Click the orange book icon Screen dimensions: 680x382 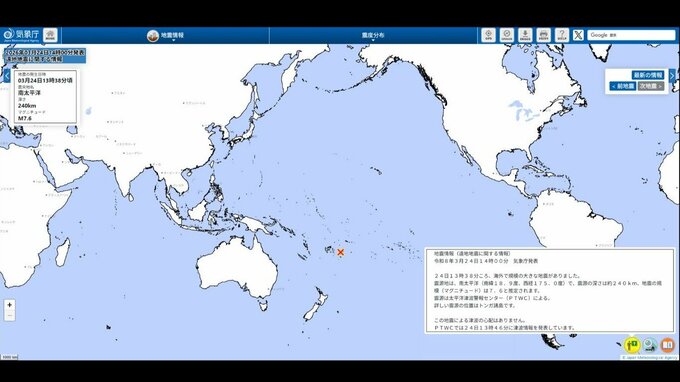(668, 345)
